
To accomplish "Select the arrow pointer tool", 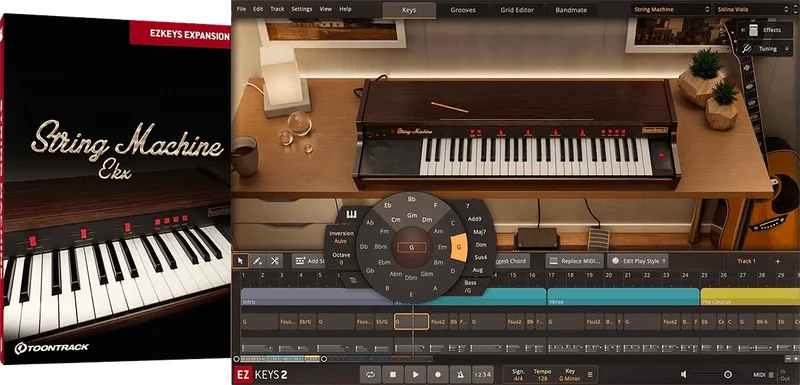I will (x=240, y=261).
